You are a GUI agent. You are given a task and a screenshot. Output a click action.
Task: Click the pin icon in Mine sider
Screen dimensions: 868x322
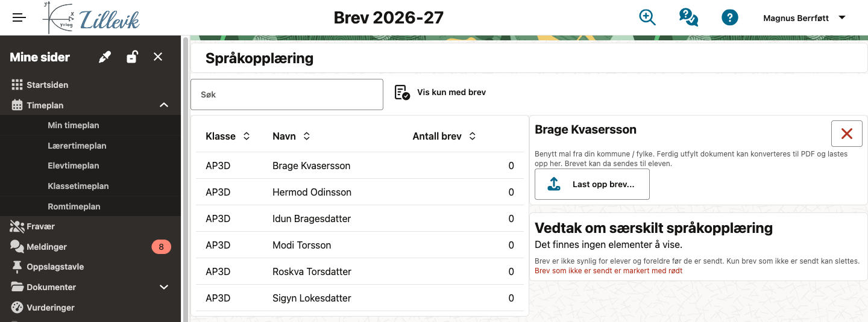(105, 57)
